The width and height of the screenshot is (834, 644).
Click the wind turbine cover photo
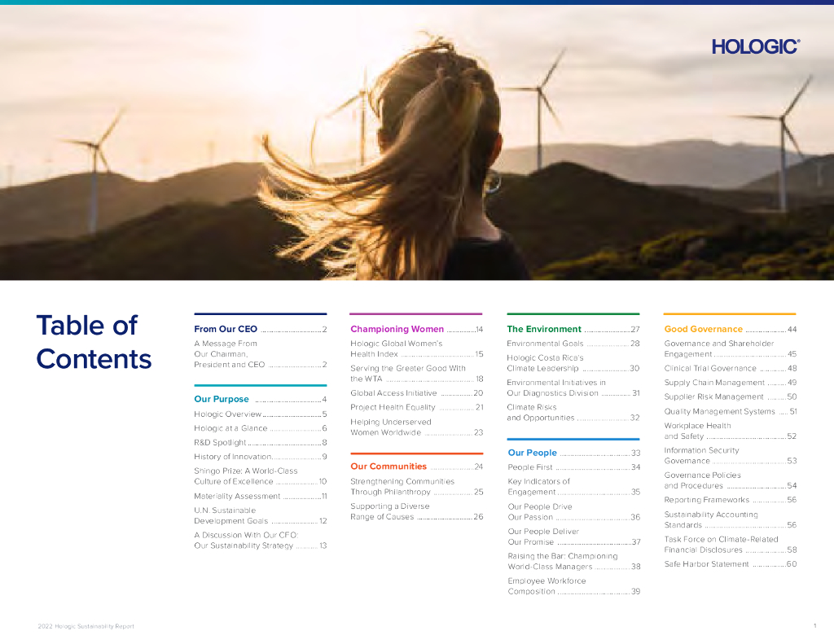pos(417,142)
